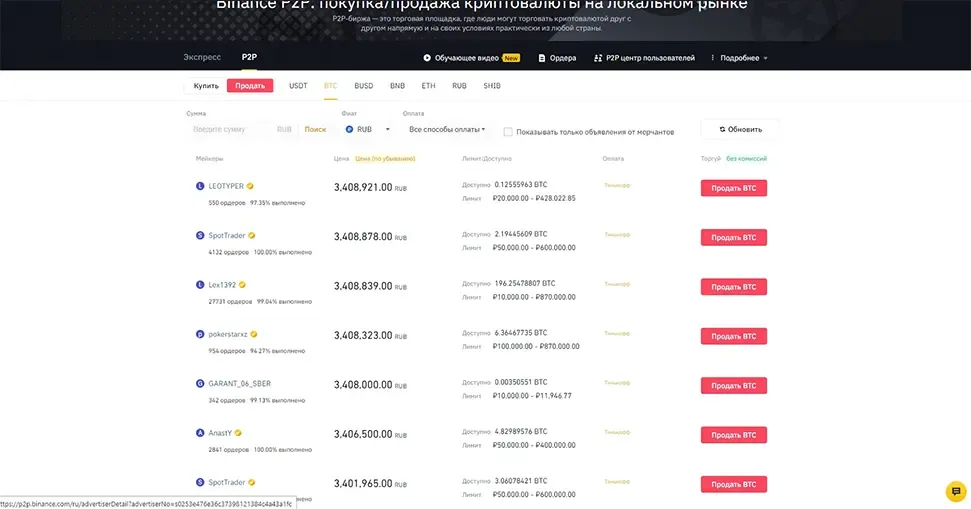971x509 pixels.
Task: Select the Экспресс tab
Action: [202, 57]
